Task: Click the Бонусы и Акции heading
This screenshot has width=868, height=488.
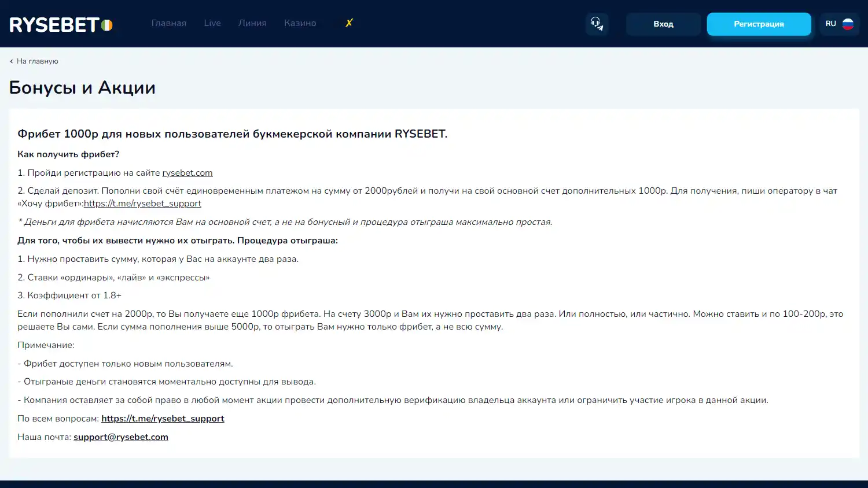Action: [x=82, y=88]
